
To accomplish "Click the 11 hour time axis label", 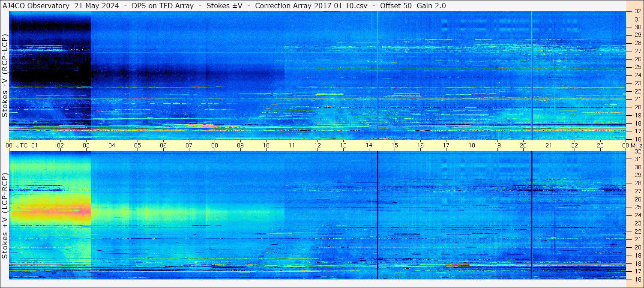I will coord(292,145).
